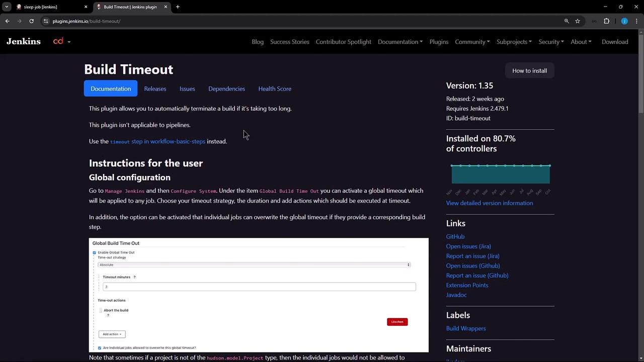Open a new browser tab
Viewport: 644px width, 362px height.
point(178,7)
